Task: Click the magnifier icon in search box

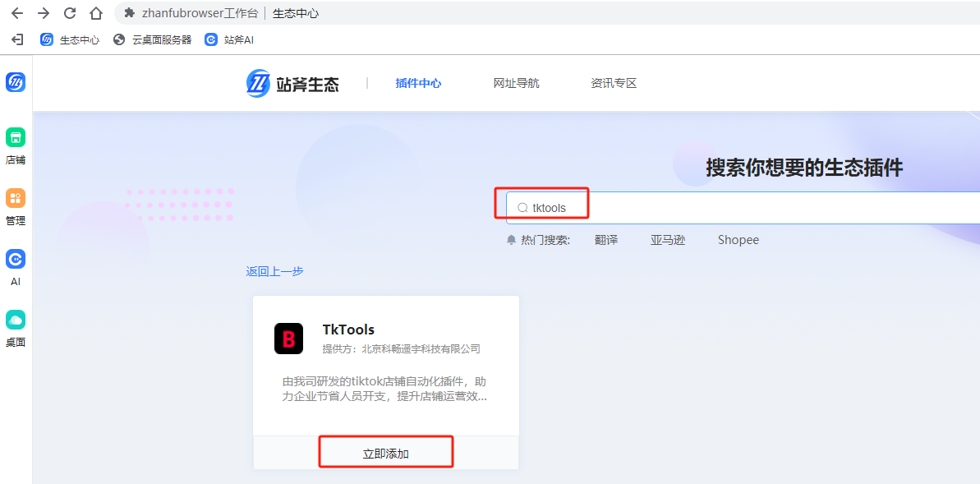Action: (x=522, y=208)
